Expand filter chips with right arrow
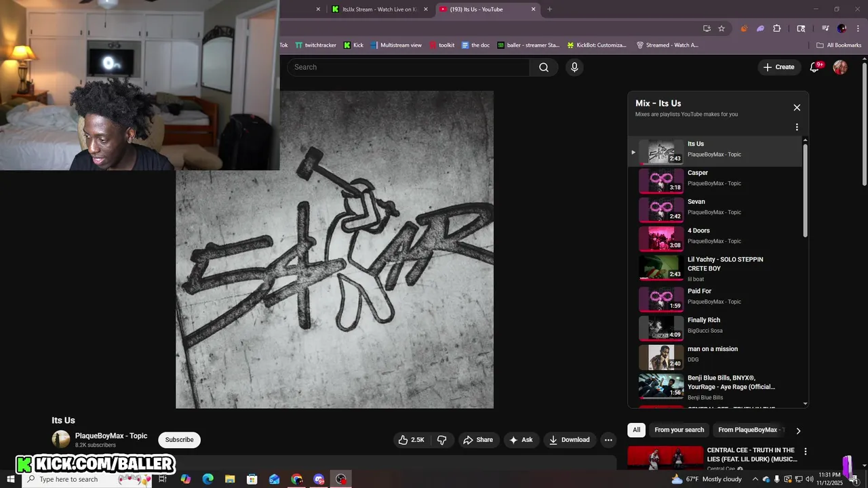 [798, 430]
